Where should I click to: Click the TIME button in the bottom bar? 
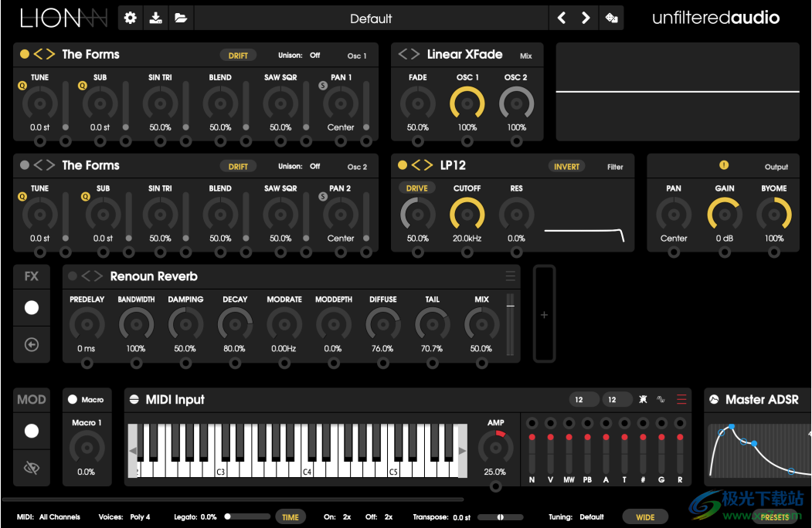coord(290,517)
